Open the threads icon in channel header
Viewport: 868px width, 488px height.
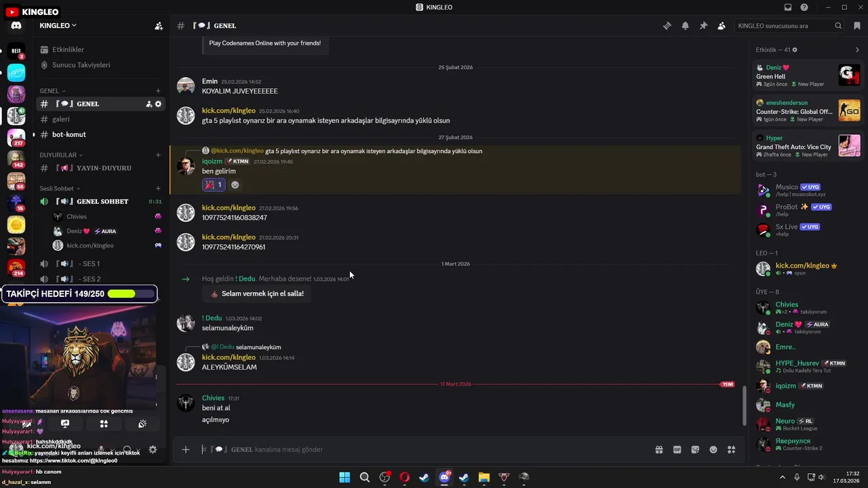click(x=667, y=26)
